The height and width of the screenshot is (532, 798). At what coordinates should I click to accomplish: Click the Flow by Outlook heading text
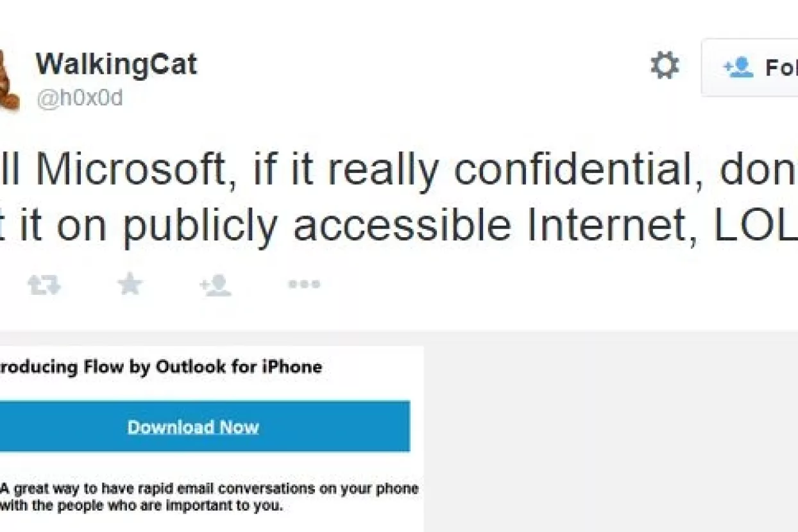162,367
